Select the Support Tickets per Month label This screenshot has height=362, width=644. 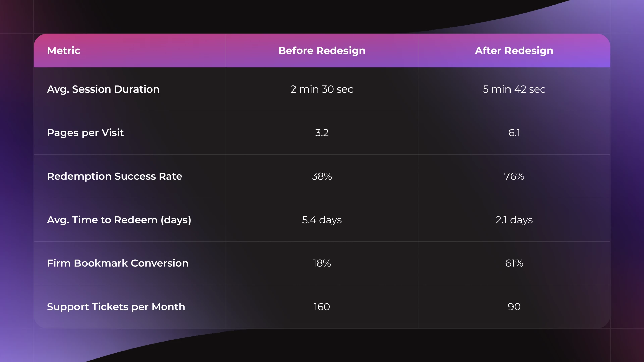point(116,307)
